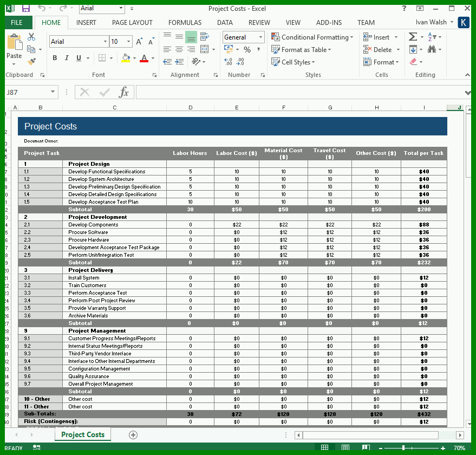Click the Merge & Center icon
This screenshot has height=455, width=476.
(x=204, y=49)
